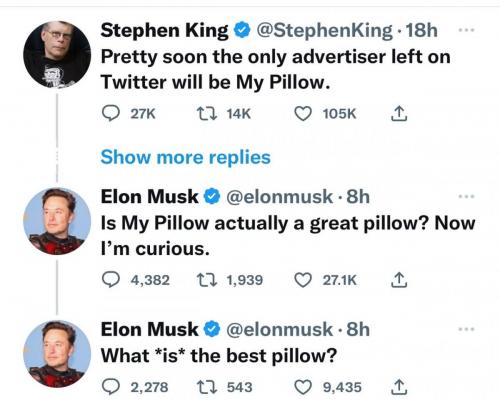Share the 'great pillow' tweet

(x=399, y=280)
